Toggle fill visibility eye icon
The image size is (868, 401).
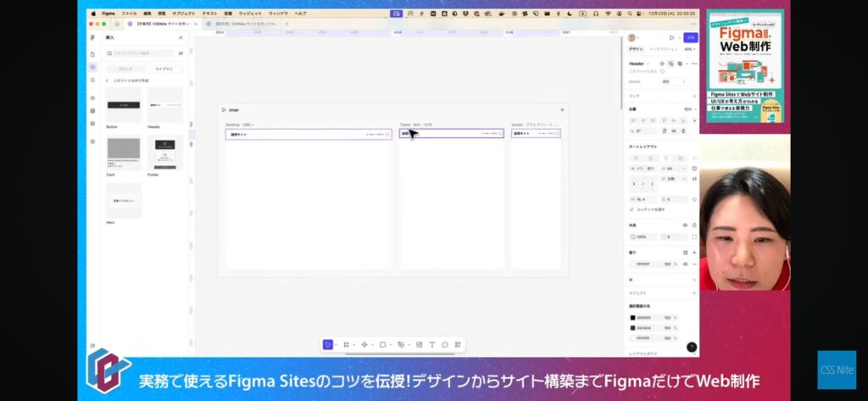coord(685,265)
